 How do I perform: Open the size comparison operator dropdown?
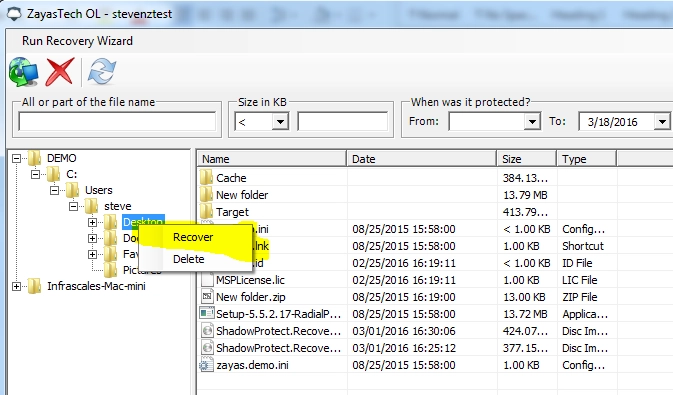coord(280,122)
